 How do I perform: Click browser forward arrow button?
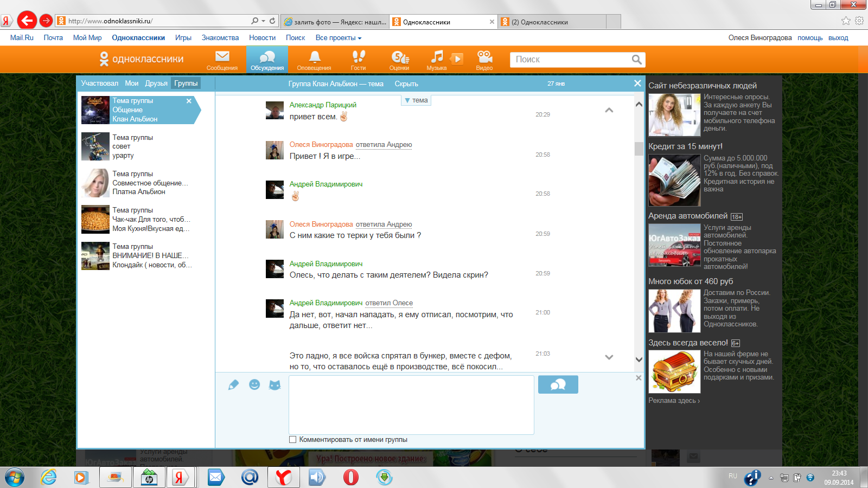[46, 21]
